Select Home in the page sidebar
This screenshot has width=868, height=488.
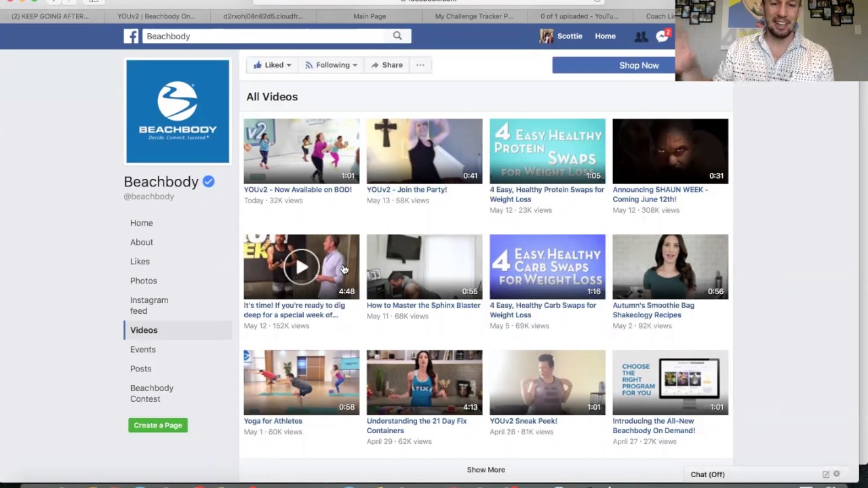[x=142, y=223]
